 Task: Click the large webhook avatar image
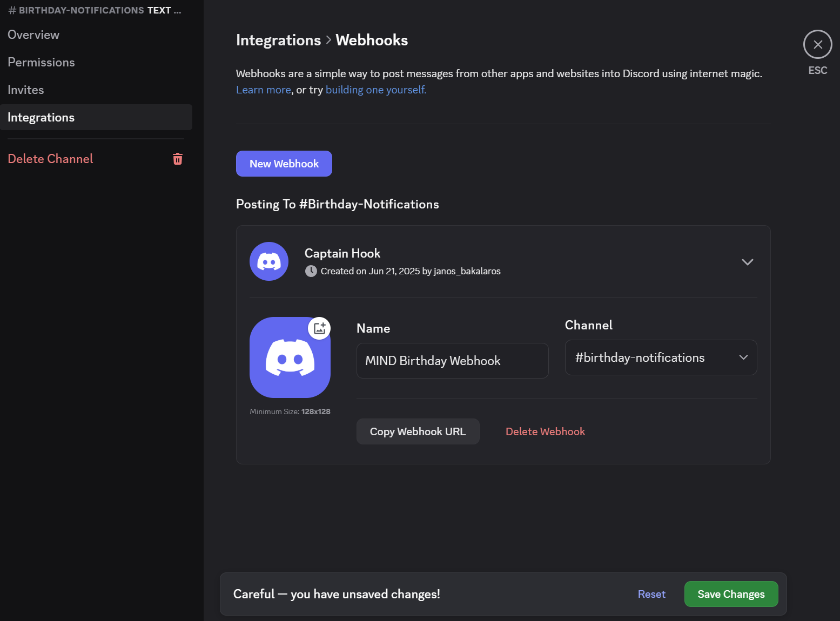tap(290, 357)
